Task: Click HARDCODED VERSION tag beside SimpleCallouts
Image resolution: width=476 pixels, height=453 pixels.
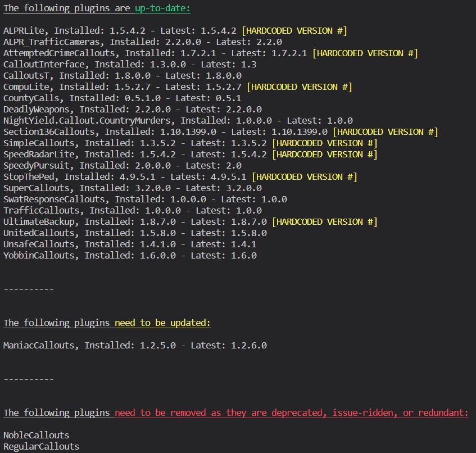Action: coord(324,143)
